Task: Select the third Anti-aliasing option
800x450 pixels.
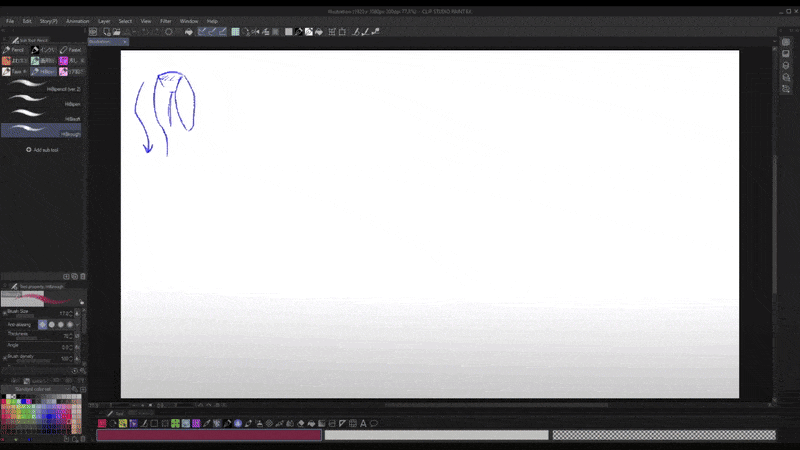Action: (61, 324)
